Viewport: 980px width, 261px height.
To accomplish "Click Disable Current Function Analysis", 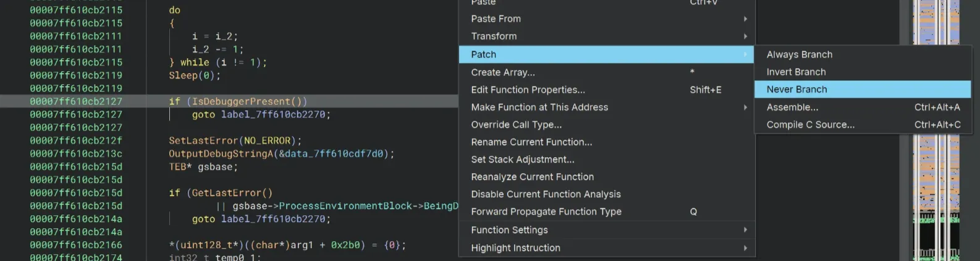I will (546, 194).
